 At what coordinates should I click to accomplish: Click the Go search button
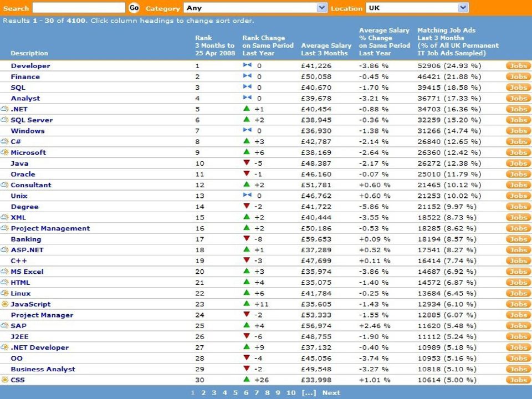tap(134, 7)
